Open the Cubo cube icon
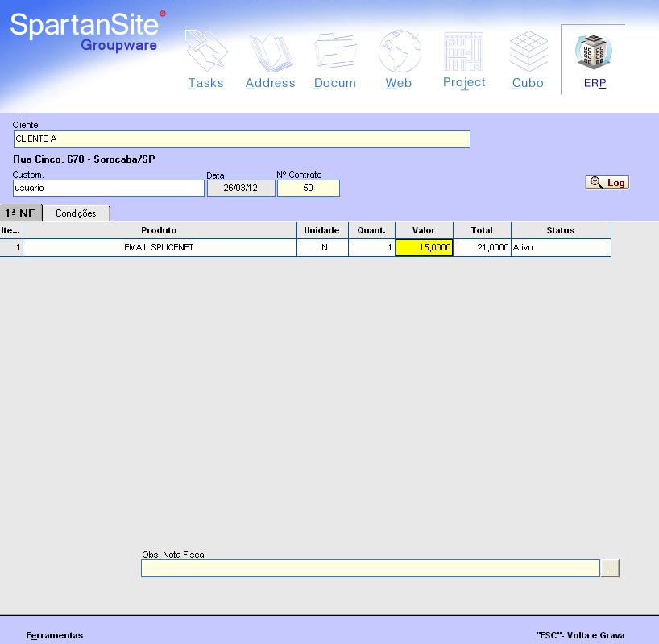Image resolution: width=659 pixels, height=644 pixels. pyautogui.click(x=528, y=52)
